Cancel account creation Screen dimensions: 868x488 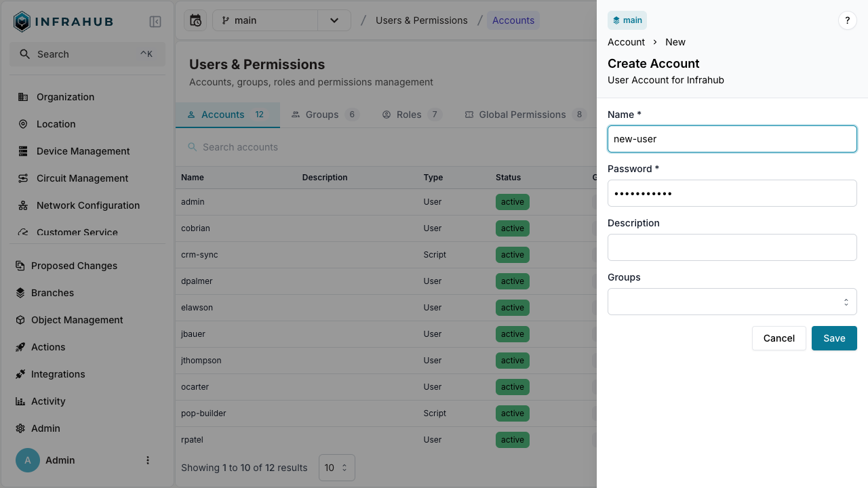(x=778, y=338)
